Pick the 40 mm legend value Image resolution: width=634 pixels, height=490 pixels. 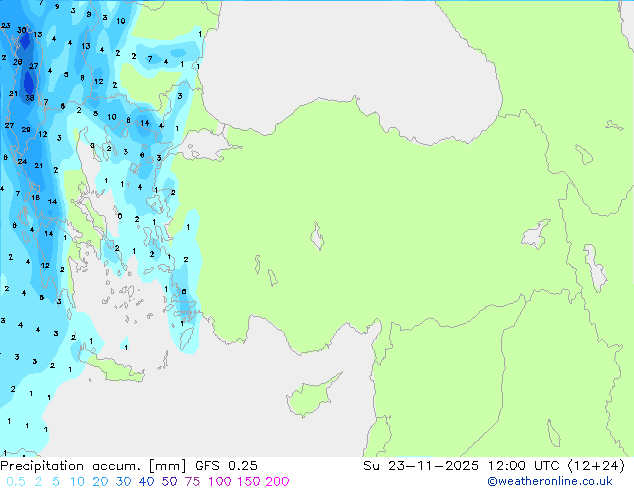[146, 482]
